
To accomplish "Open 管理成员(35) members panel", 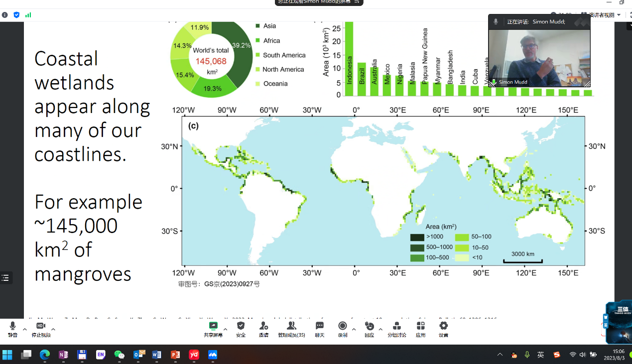I will pos(291,326).
